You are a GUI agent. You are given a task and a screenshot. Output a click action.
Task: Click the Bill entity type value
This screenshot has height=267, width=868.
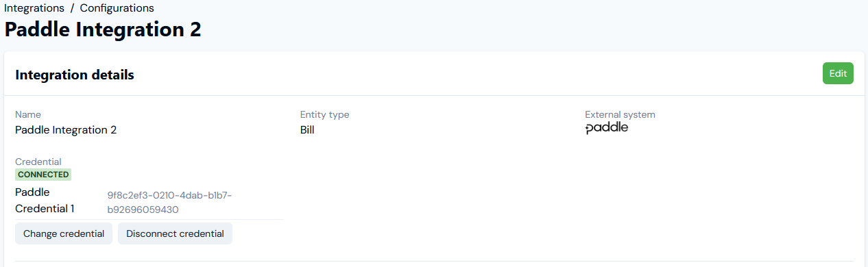coord(307,129)
